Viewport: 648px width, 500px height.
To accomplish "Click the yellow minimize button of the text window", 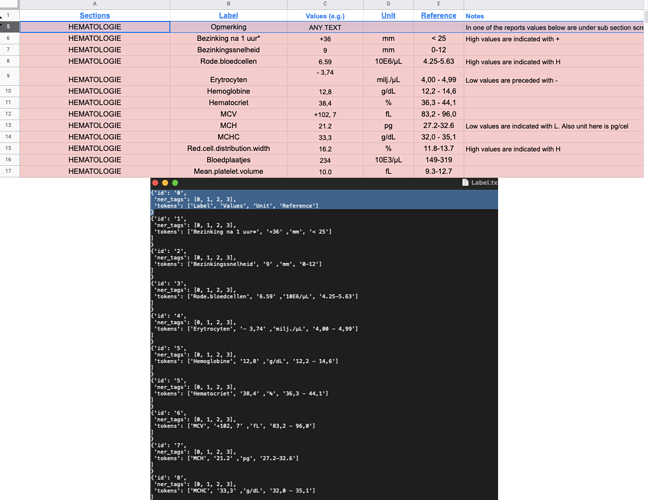I will point(165,183).
